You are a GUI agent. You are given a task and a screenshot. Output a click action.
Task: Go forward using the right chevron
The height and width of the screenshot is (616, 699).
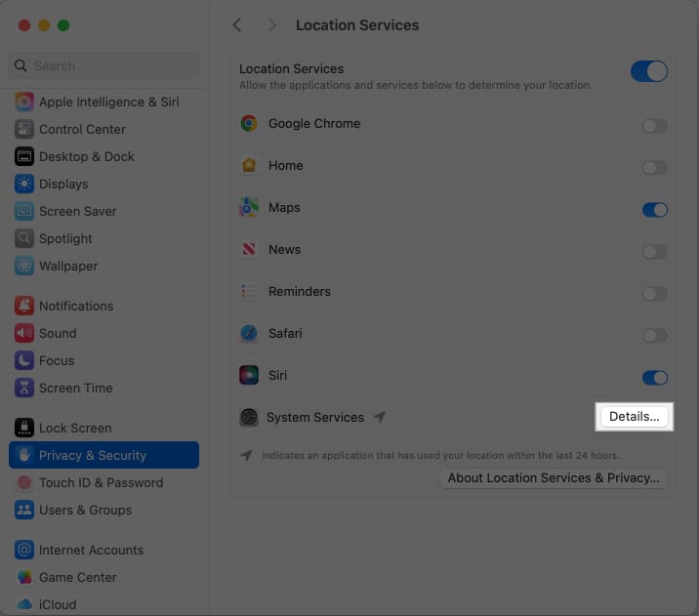point(272,25)
